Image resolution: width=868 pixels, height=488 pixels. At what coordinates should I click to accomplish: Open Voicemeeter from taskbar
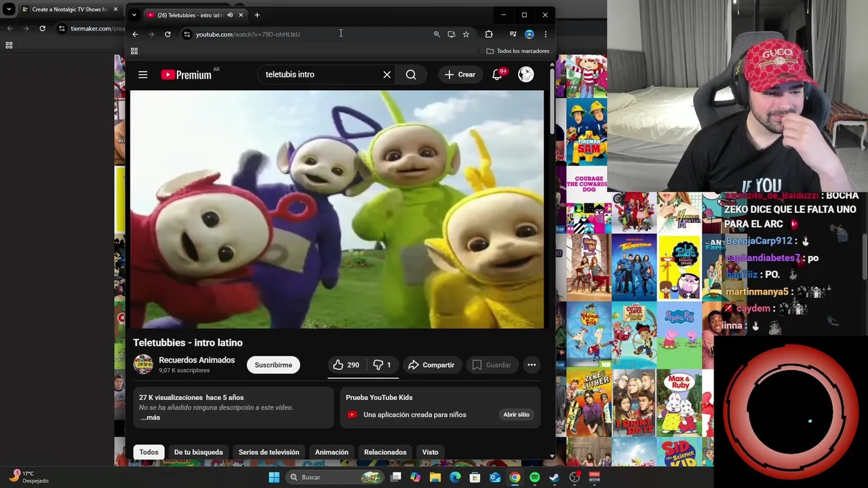click(594, 477)
